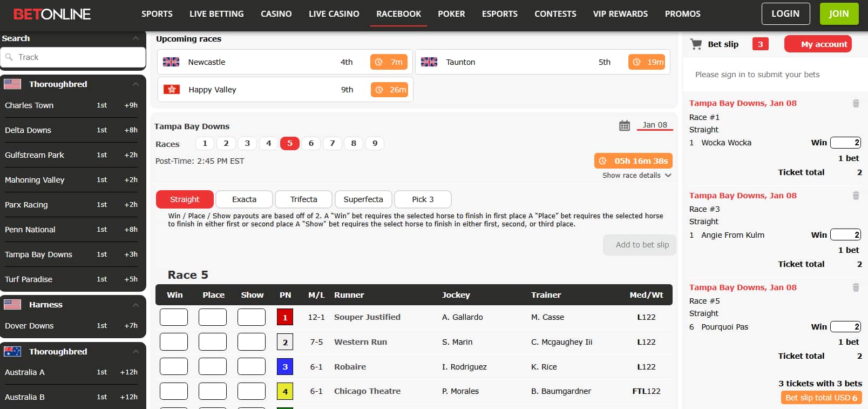Switch to the Trifecta bet tab
The height and width of the screenshot is (409, 868).
[x=304, y=199]
